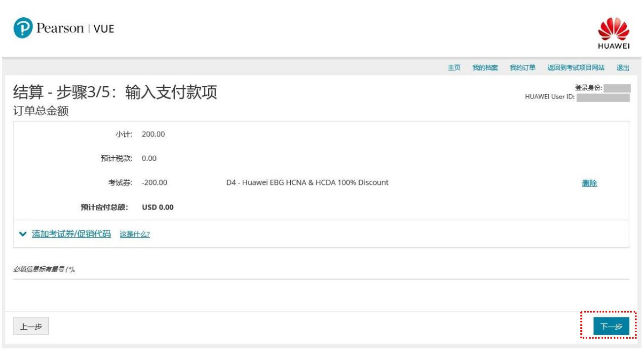
Task: Remove the voucher with the 删除 link
Action: point(589,183)
